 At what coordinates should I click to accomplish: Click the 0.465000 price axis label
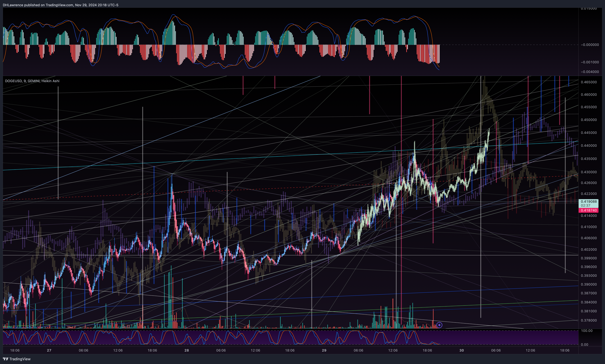pyautogui.click(x=589, y=82)
